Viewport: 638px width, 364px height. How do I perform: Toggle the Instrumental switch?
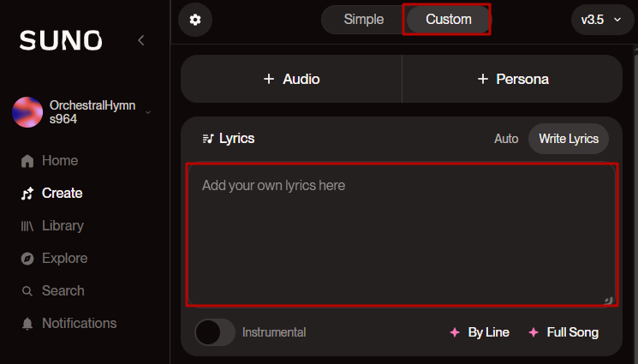[215, 332]
